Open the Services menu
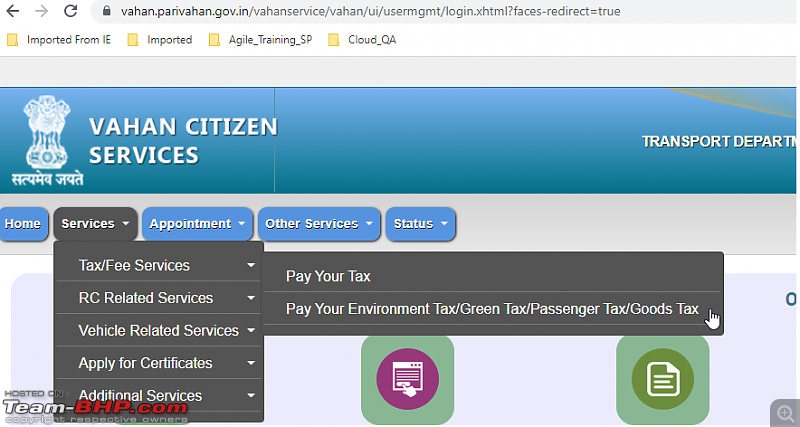Image resolution: width=800 pixels, height=427 pixels. click(95, 224)
